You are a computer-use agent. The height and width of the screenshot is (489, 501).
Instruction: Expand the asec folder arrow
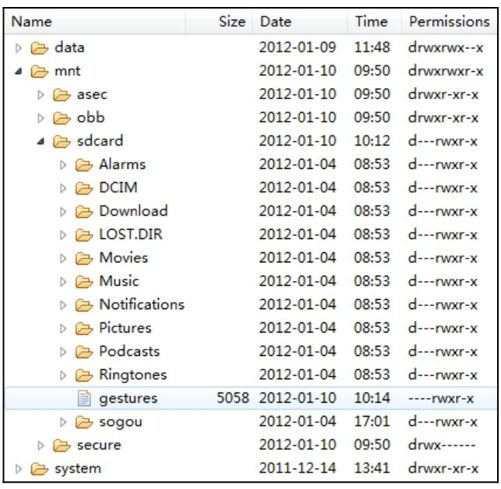pos(41,95)
